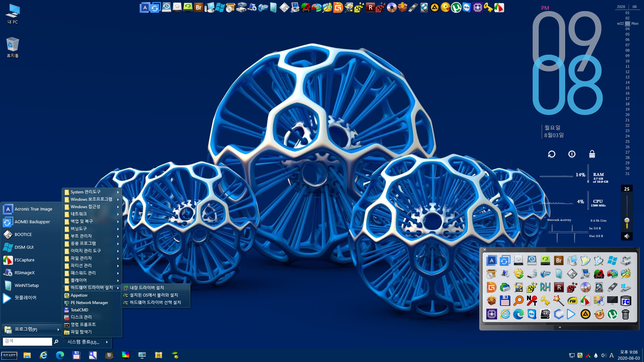
Task: Open PE Network Manager from programs menu
Action: [92, 303]
